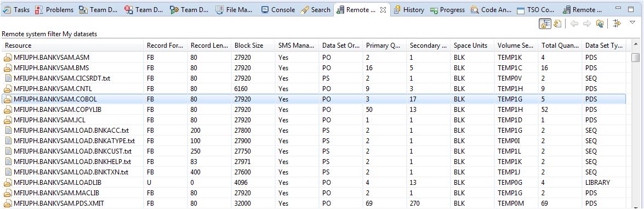Image resolution: width=644 pixels, height=209 pixels.
Task: Open the Search tab
Action: click(316, 10)
